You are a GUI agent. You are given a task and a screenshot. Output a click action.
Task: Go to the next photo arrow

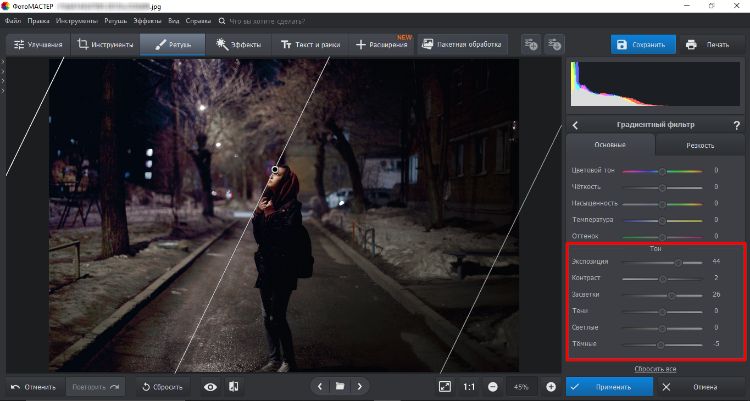[359, 386]
